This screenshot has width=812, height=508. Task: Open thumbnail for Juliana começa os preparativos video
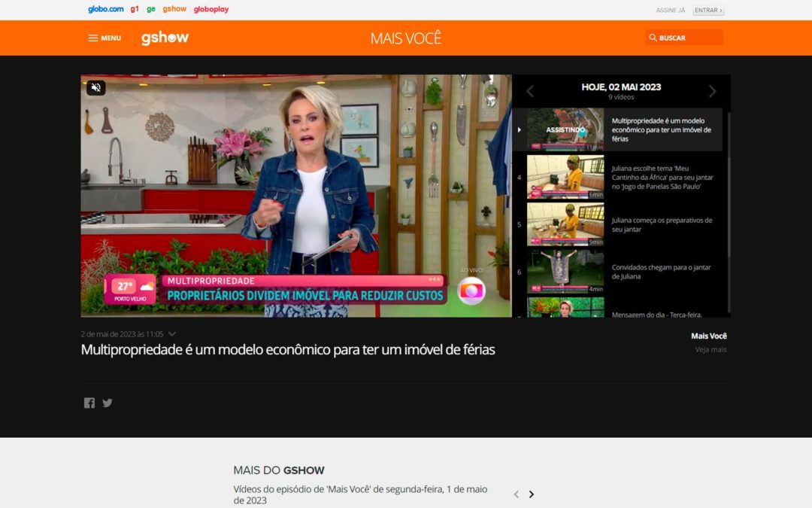point(565,224)
